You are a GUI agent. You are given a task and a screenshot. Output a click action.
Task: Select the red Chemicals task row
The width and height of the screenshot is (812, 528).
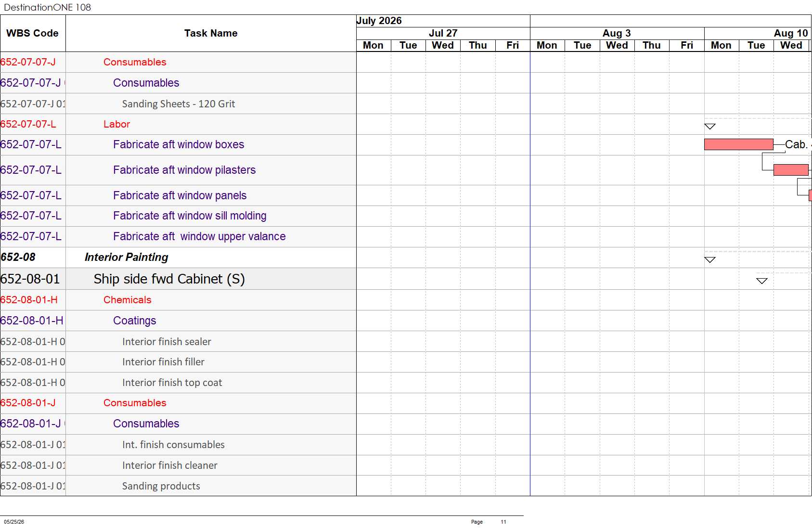178,300
